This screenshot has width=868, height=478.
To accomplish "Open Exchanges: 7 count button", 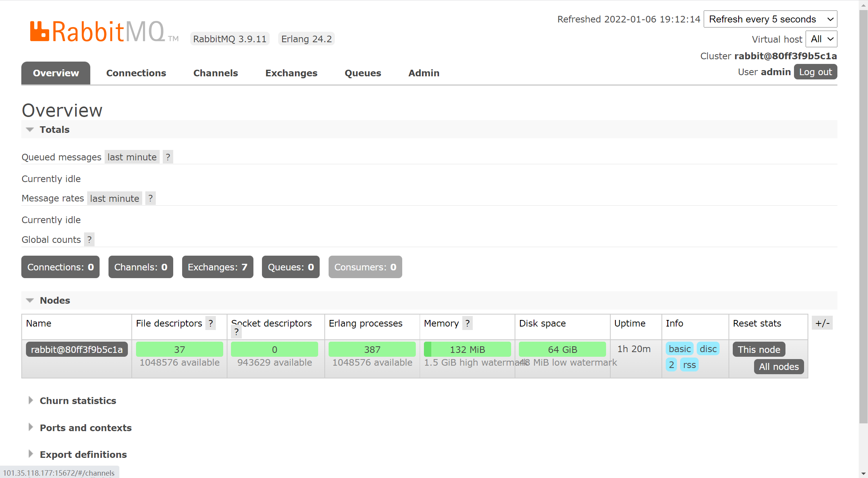I will [x=217, y=267].
